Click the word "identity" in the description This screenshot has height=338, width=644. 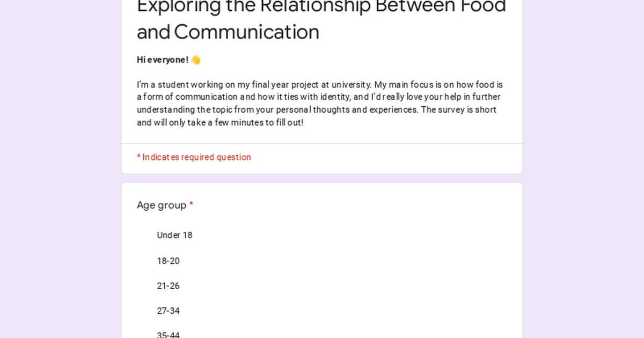point(335,97)
